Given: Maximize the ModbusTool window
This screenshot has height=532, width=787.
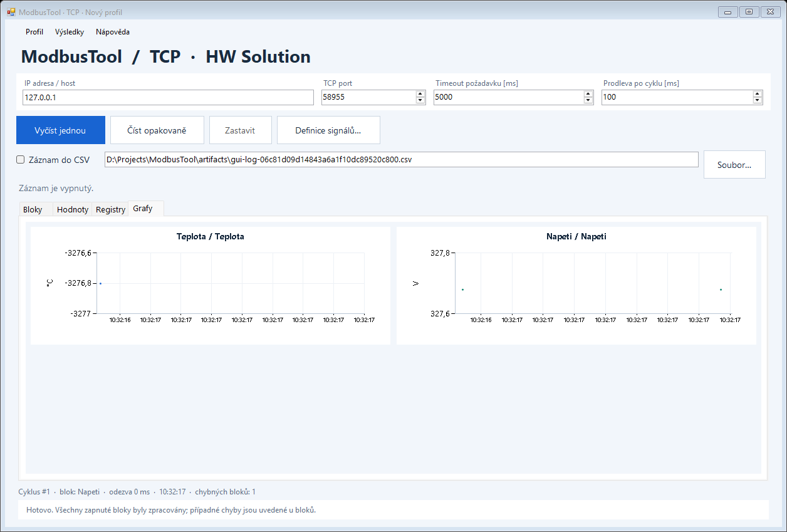Looking at the screenshot, I should pyautogui.click(x=749, y=11).
